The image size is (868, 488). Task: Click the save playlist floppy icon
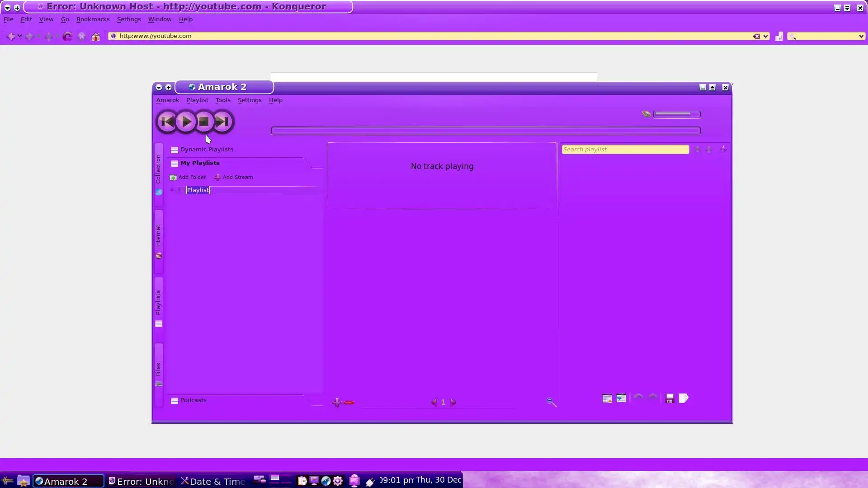[x=670, y=399]
